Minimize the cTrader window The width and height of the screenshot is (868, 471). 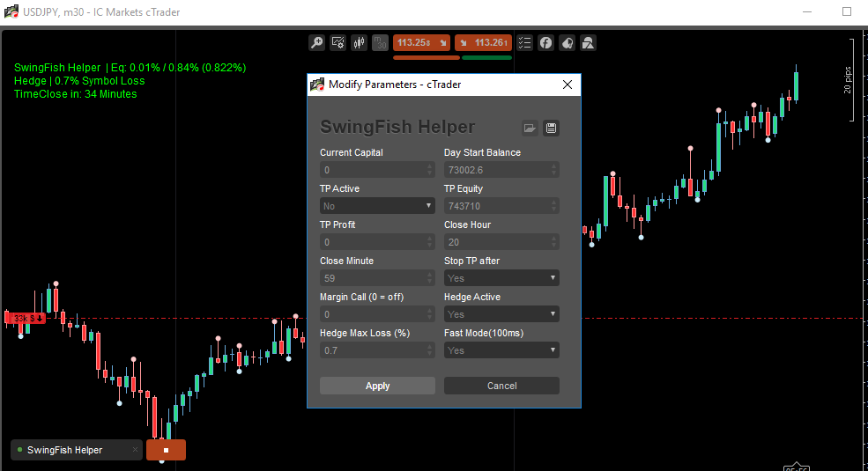point(807,11)
